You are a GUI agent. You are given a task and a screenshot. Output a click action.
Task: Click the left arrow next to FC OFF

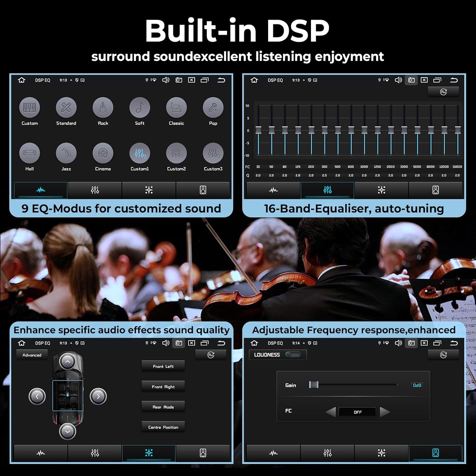(x=331, y=412)
